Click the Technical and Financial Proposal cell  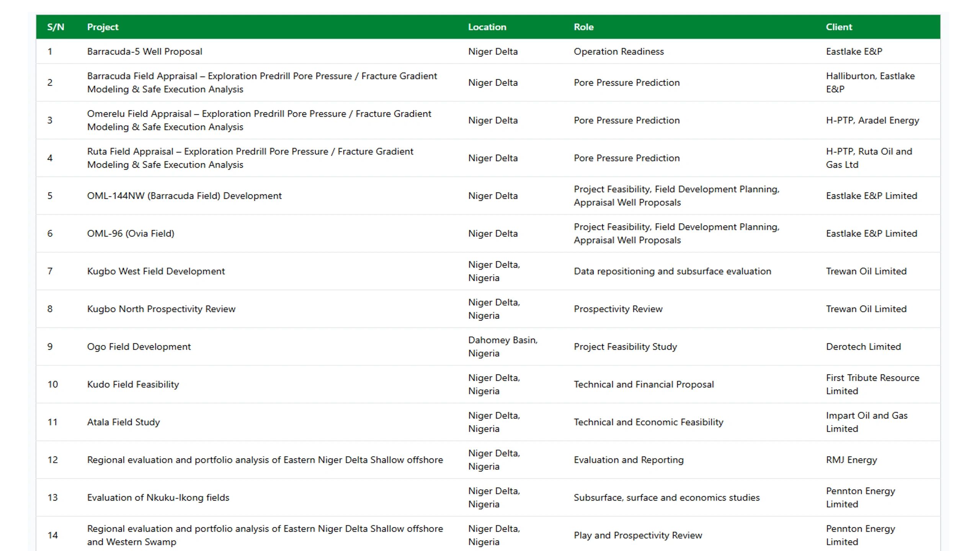(x=644, y=384)
